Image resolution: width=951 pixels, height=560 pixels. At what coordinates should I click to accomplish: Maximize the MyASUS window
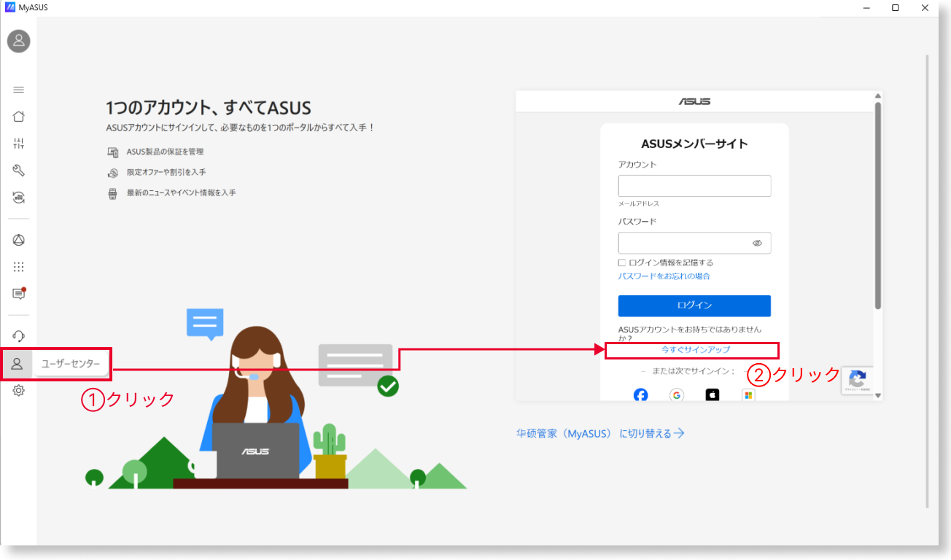(895, 8)
